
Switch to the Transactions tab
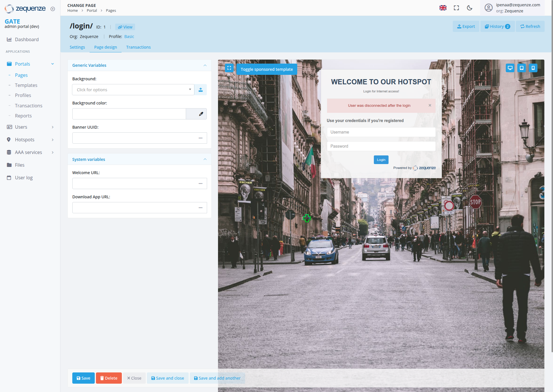point(138,47)
